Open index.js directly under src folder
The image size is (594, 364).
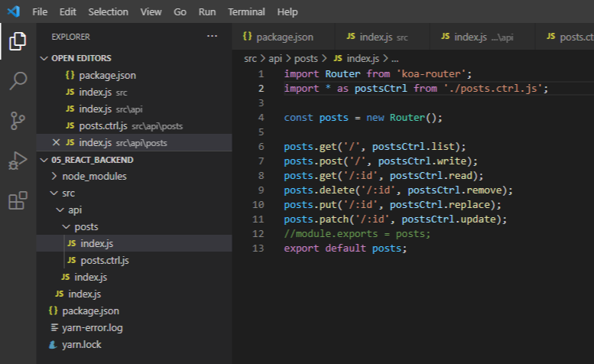coord(134,294)
